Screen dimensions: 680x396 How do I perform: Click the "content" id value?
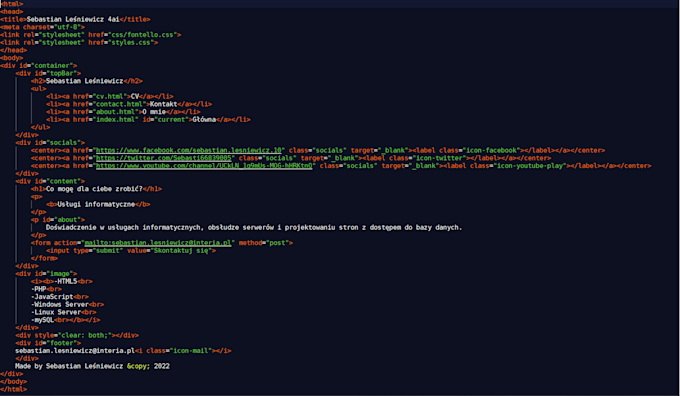(63, 181)
